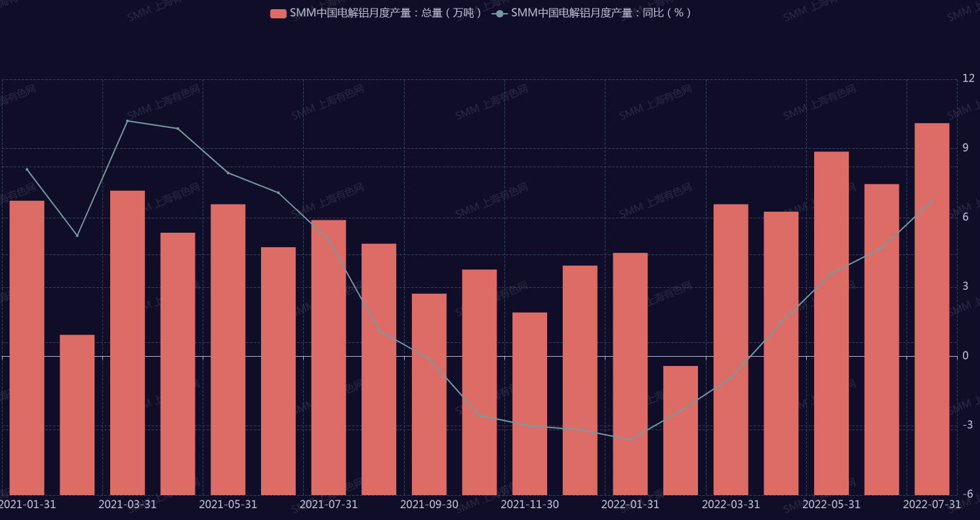Click y-axis value 9
The height and width of the screenshot is (520, 980).
(x=965, y=148)
